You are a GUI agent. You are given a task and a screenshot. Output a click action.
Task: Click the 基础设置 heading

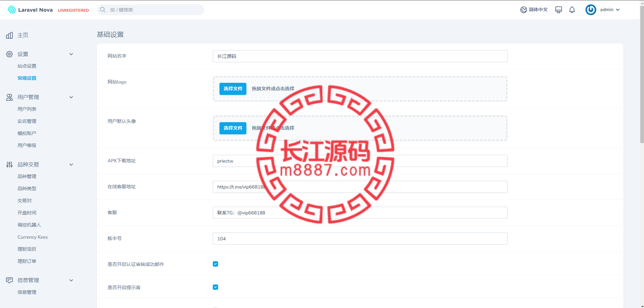click(110, 34)
